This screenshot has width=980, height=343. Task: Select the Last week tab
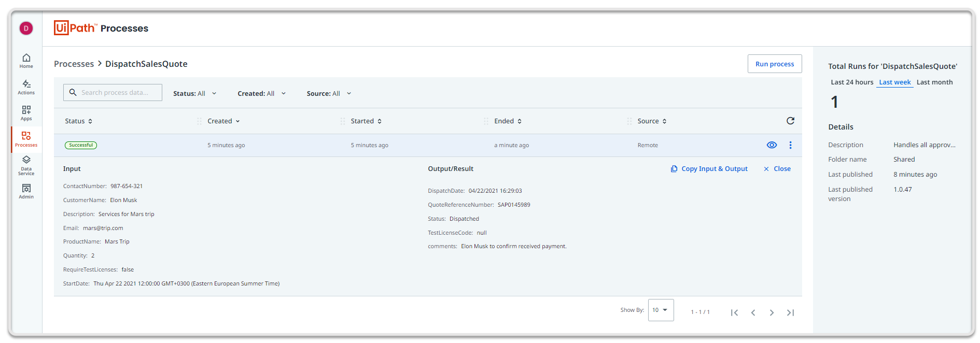[x=894, y=82]
